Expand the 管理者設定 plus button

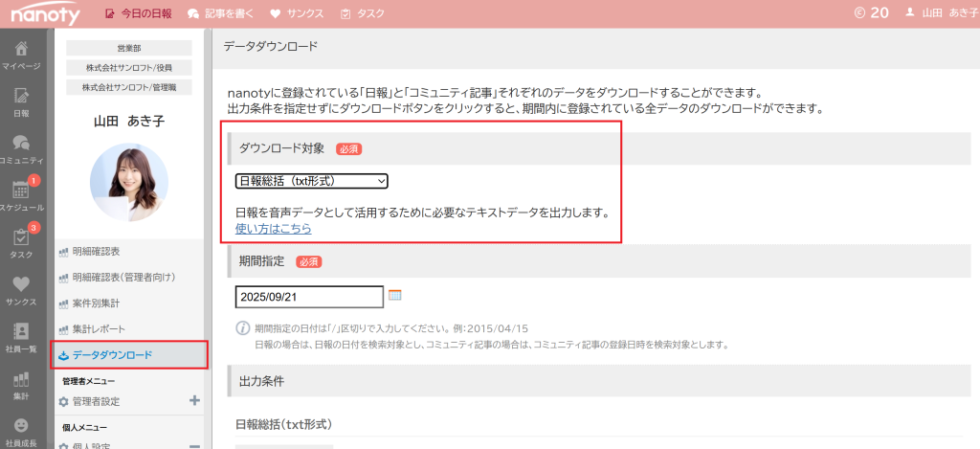(194, 401)
